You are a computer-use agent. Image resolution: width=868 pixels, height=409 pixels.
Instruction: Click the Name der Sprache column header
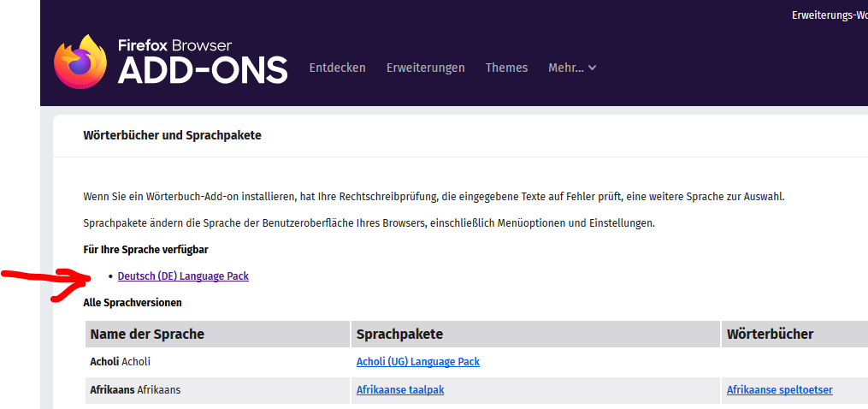(147, 334)
